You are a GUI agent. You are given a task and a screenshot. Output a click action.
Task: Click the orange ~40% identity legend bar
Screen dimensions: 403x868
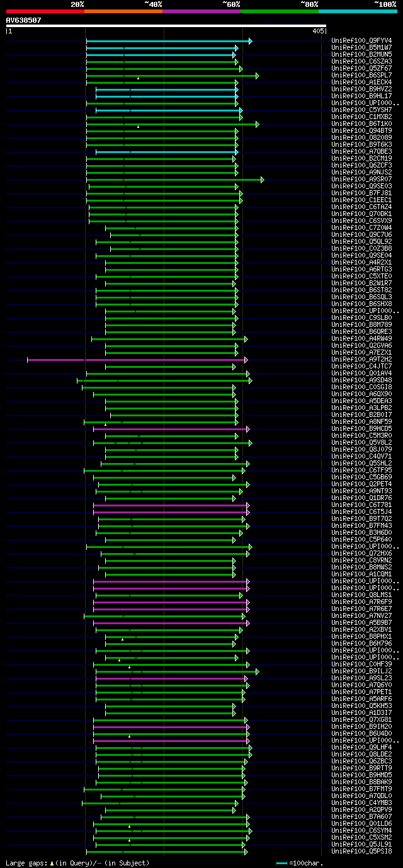123,11
